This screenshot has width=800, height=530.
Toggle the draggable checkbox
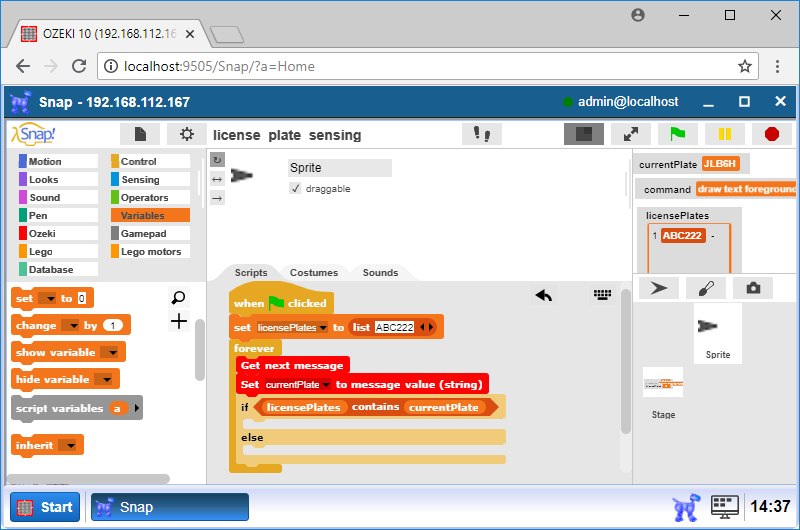click(295, 188)
